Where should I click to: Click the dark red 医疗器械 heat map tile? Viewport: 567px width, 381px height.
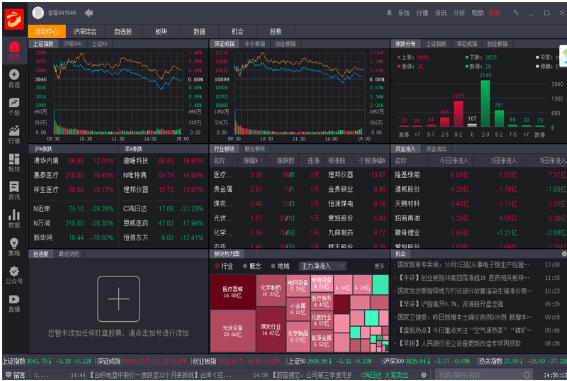[x=233, y=292]
